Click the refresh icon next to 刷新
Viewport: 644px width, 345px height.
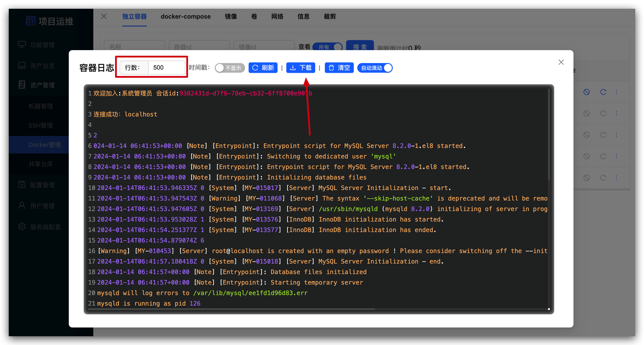[x=255, y=68]
